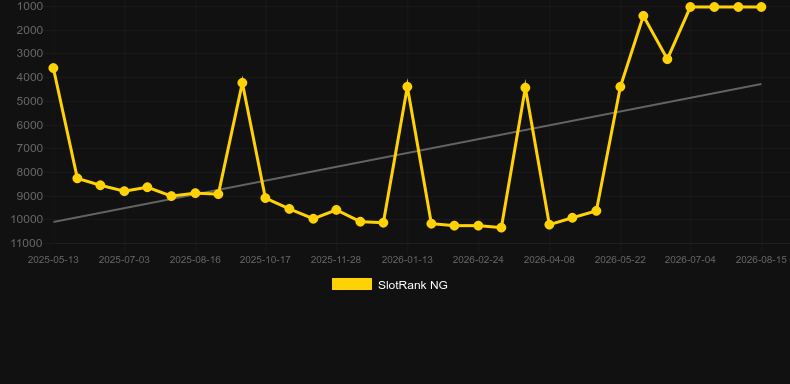Image resolution: width=790 pixels, height=384 pixels.
Task: Toggle the SlotRank NG legend series
Action: 389,285
